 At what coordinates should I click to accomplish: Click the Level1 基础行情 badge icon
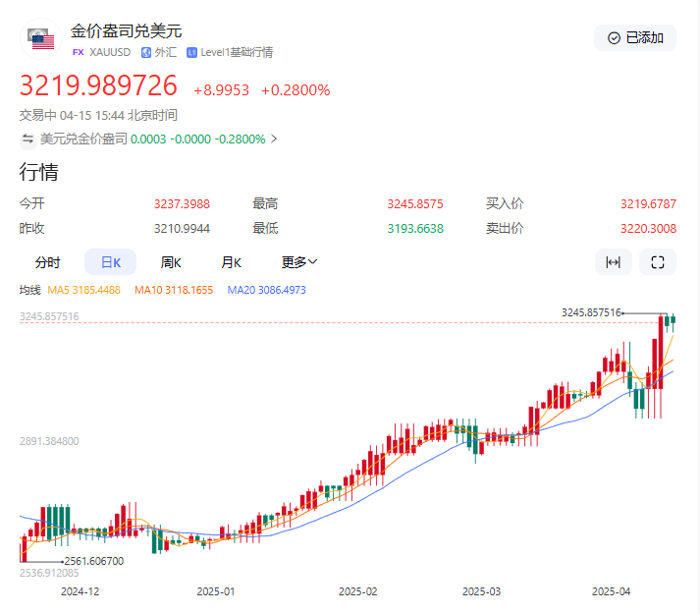[191, 52]
